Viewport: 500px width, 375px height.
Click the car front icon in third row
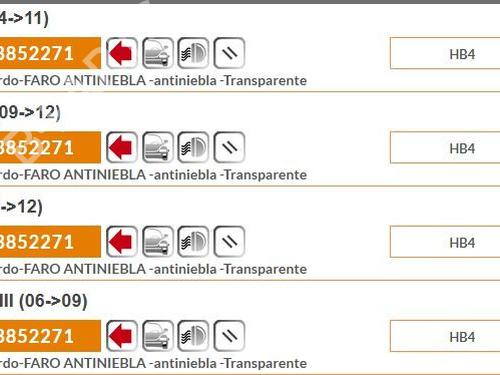point(158,242)
